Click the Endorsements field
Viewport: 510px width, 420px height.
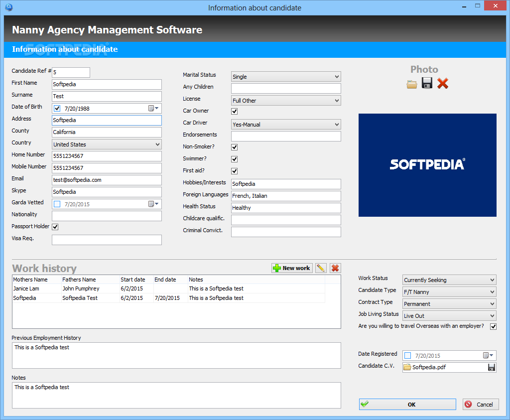point(286,137)
